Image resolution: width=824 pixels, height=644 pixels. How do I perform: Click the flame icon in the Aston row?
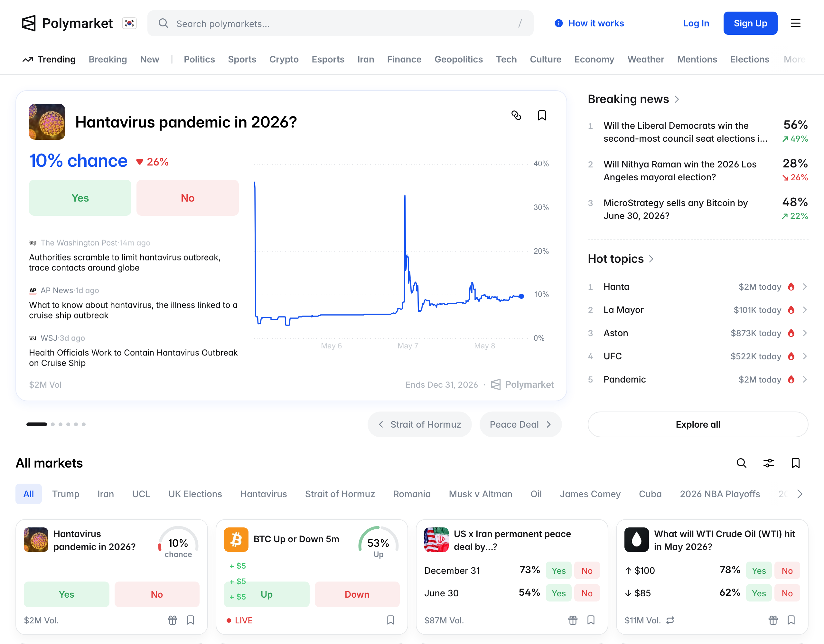pos(791,333)
